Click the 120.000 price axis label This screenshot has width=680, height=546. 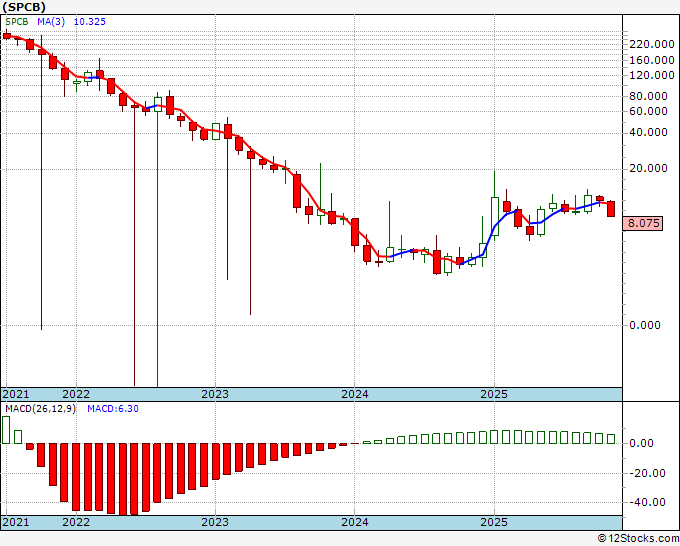pyautogui.click(x=652, y=75)
